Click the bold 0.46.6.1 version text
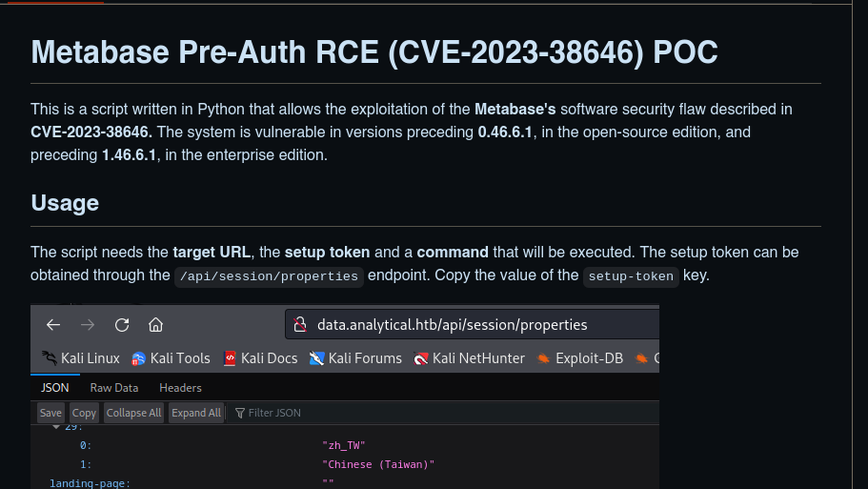868x489 pixels. click(x=505, y=132)
